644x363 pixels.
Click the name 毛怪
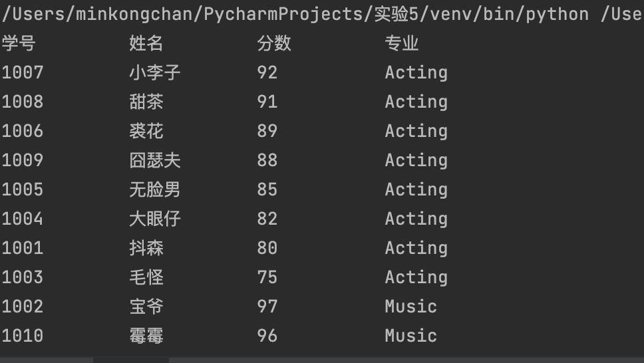coord(146,277)
